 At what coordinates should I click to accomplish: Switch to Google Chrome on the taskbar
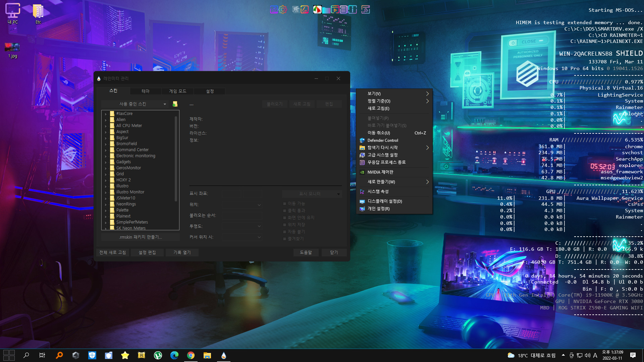pyautogui.click(x=191, y=355)
